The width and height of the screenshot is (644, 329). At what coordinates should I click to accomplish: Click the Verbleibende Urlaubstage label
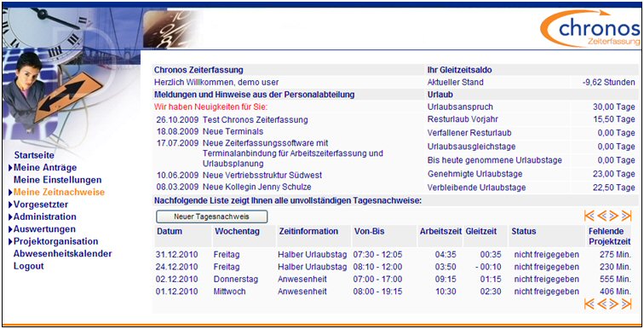[x=476, y=188]
